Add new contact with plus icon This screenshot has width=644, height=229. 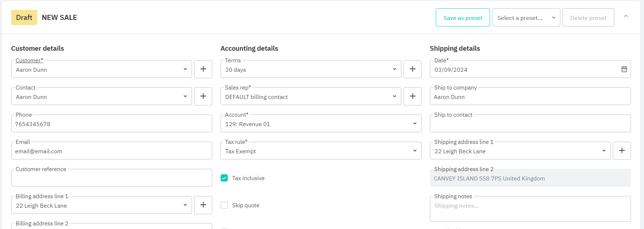(x=203, y=96)
